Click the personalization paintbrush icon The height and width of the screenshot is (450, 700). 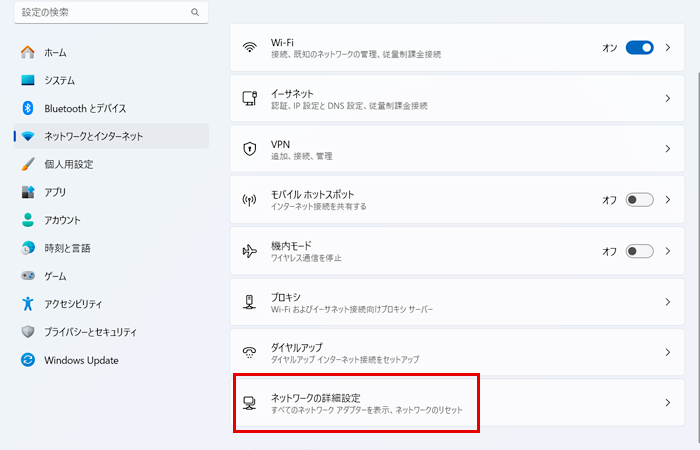point(28,164)
